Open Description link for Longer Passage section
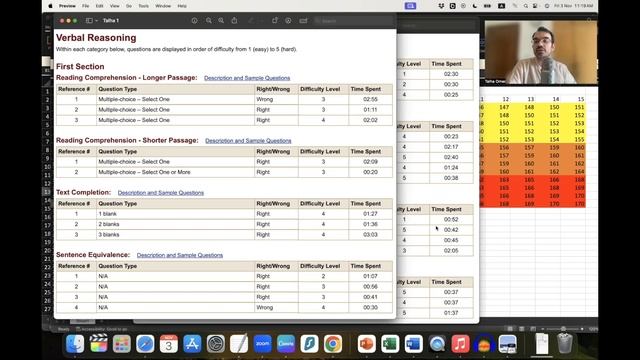Viewport: 640px width, 360px height. (247, 78)
